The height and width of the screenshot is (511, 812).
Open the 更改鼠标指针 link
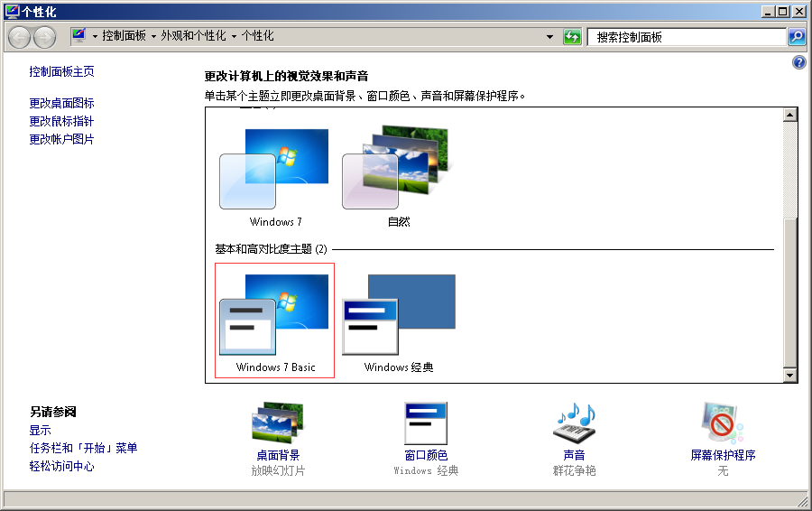pyautogui.click(x=61, y=121)
